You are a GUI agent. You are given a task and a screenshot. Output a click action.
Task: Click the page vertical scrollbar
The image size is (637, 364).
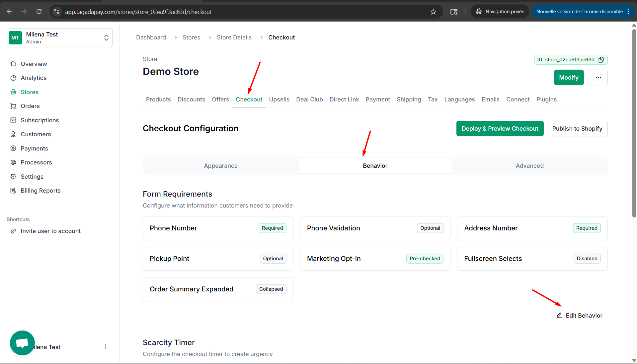(634, 123)
